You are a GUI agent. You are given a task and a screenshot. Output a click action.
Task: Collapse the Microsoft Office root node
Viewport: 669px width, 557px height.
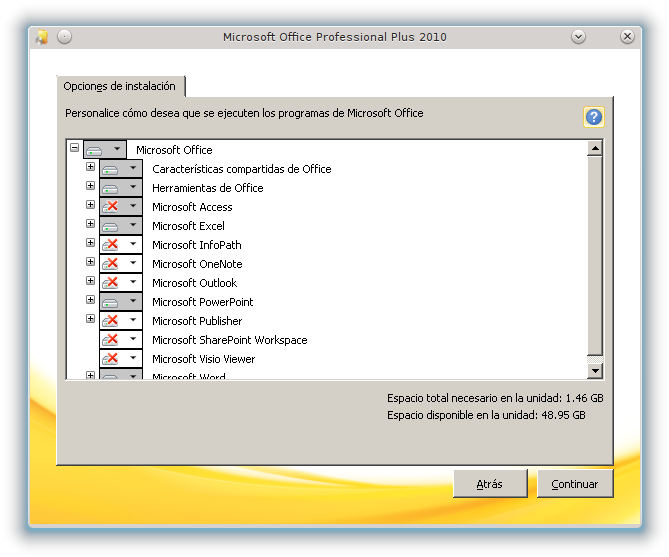point(74,148)
